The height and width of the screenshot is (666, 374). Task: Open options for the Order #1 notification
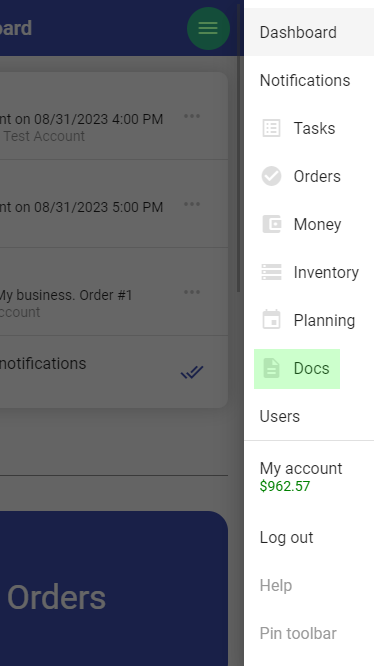pos(192,292)
